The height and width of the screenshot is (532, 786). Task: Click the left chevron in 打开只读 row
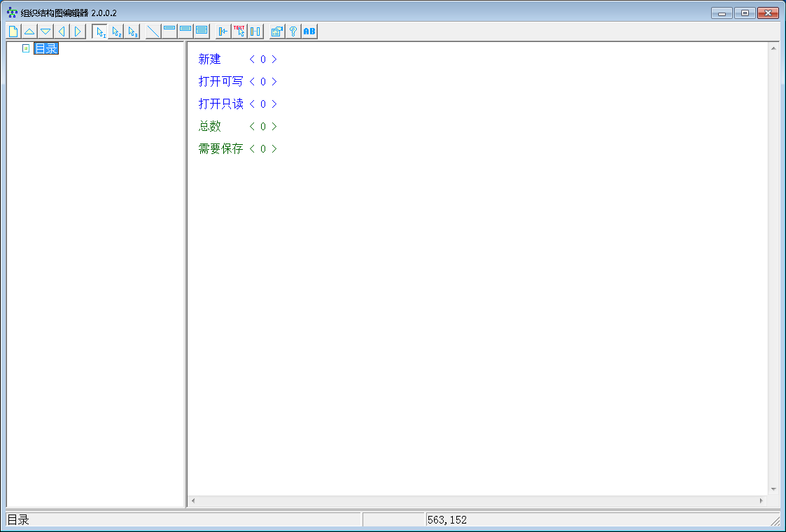point(252,104)
